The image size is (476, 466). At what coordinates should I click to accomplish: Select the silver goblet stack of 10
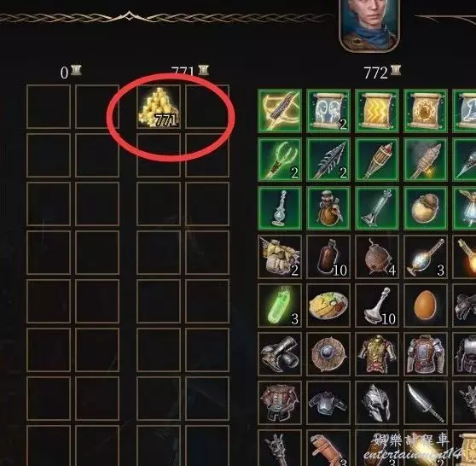point(377,306)
